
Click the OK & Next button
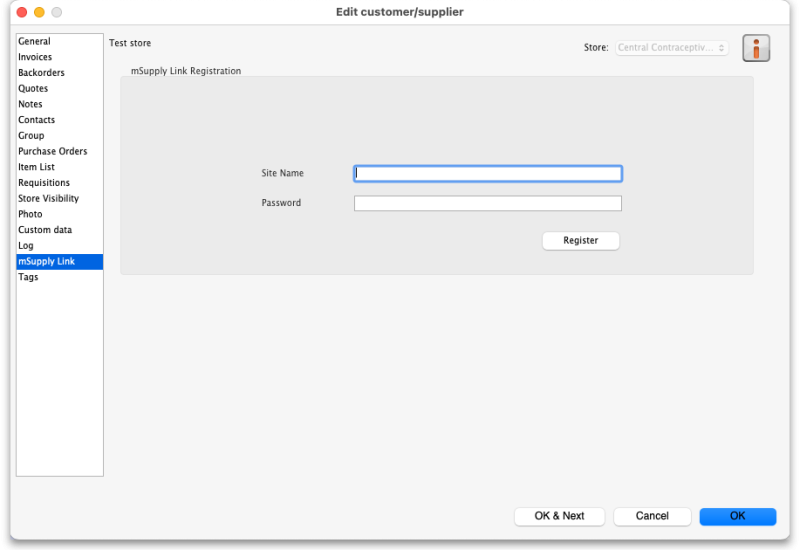click(x=559, y=516)
